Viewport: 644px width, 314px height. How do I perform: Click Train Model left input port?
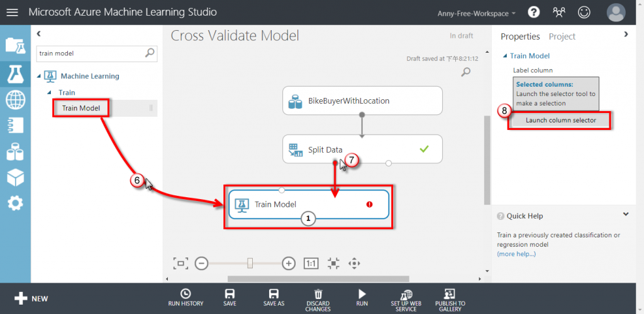[x=281, y=190]
